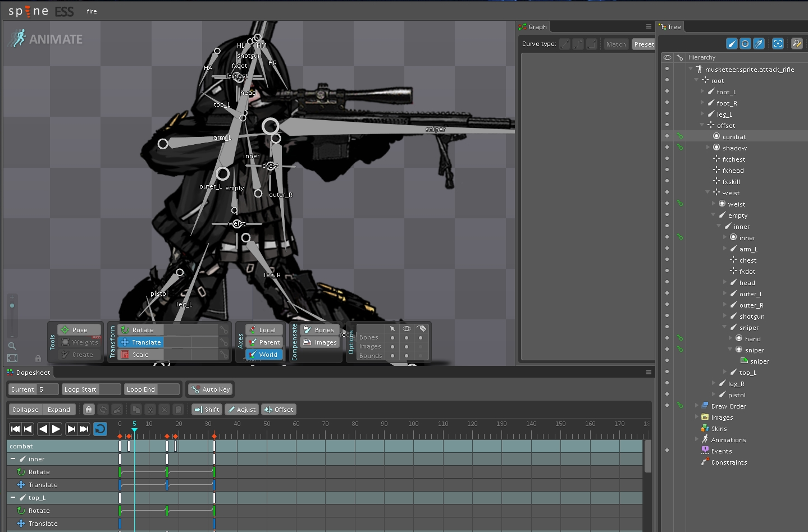The image size is (808, 532).
Task: Play the animation forward
Action: pyautogui.click(x=56, y=429)
